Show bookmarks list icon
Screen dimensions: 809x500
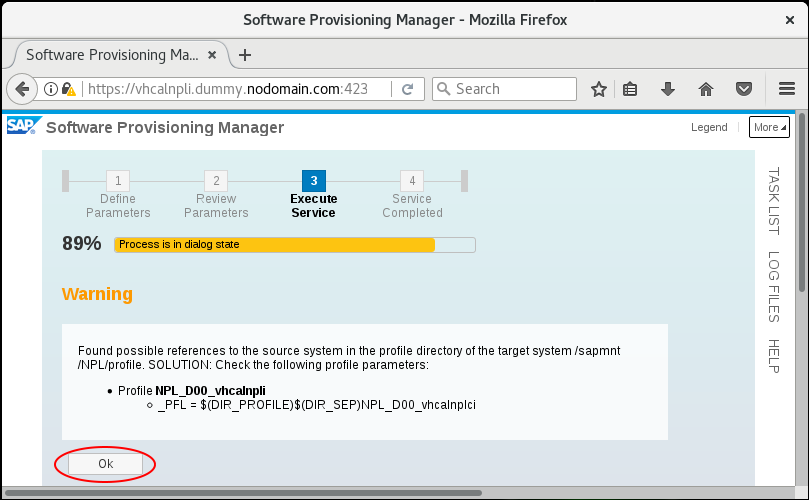pos(630,89)
